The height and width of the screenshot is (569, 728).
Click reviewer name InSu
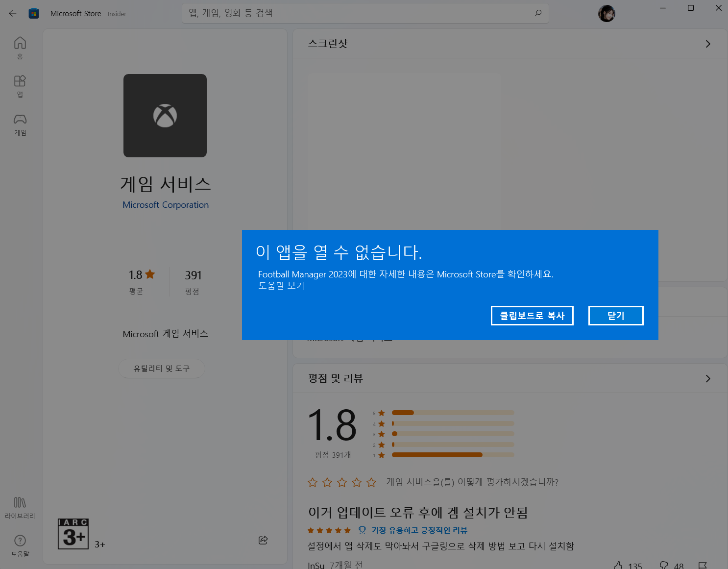[316, 566]
